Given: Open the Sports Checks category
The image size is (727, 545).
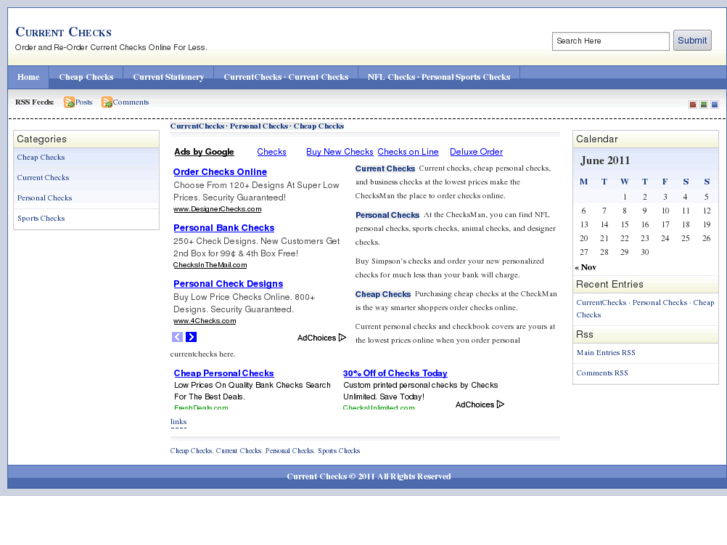Looking at the screenshot, I should (x=41, y=218).
